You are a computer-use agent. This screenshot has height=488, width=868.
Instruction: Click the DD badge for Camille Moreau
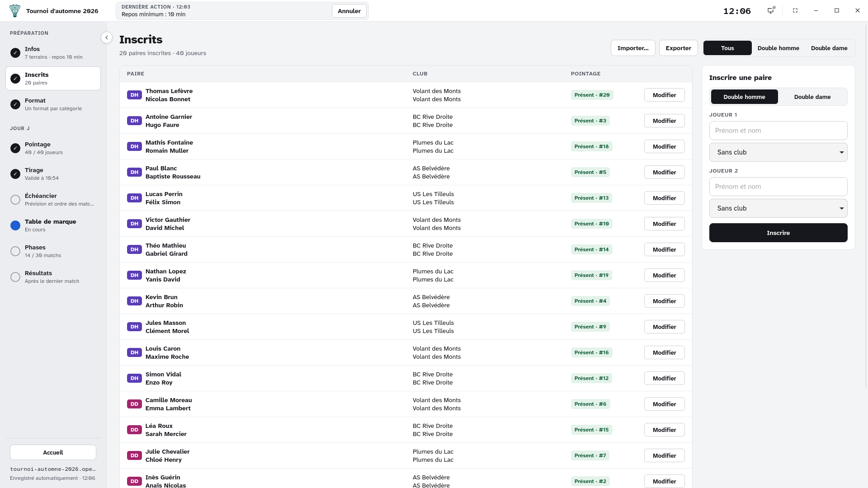134,404
